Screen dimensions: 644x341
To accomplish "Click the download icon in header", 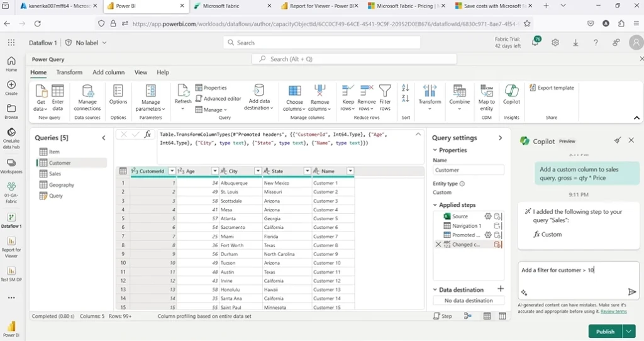I will (x=575, y=42).
